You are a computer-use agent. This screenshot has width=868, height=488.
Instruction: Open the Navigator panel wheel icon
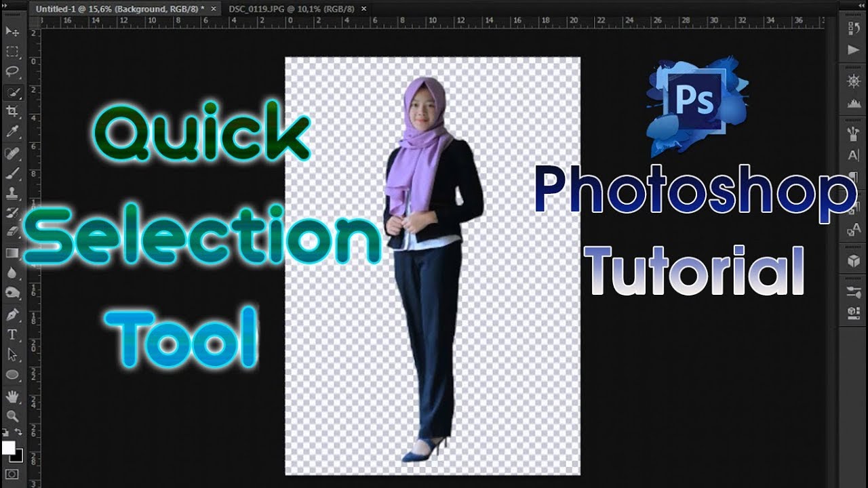click(854, 81)
